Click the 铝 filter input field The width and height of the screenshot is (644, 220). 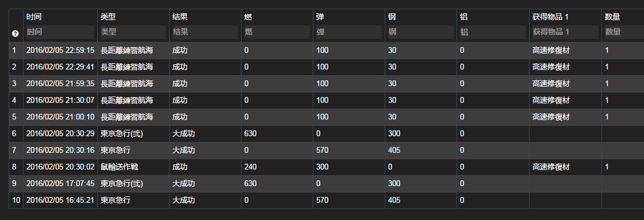coord(493,32)
